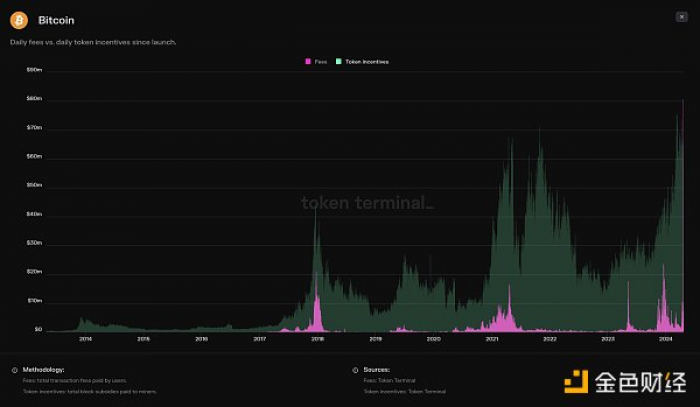700x407 pixels.
Task: Click the $40m y-axis label
Action: [34, 214]
